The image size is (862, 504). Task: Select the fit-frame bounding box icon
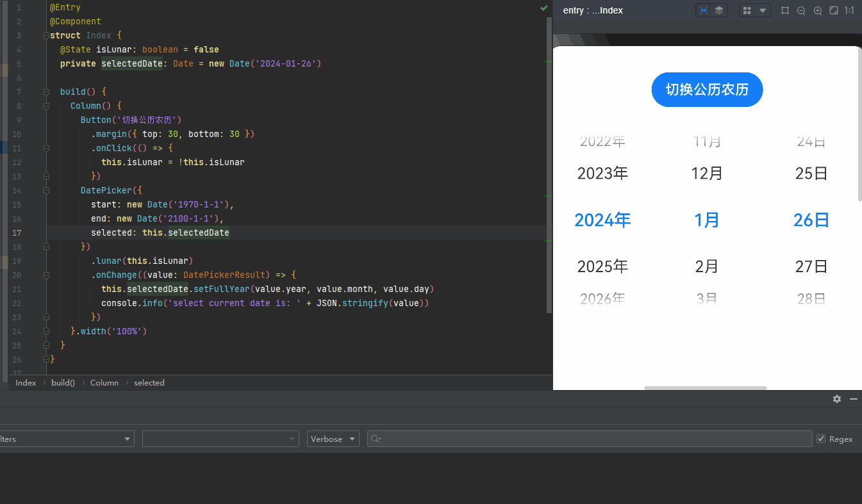click(x=785, y=10)
